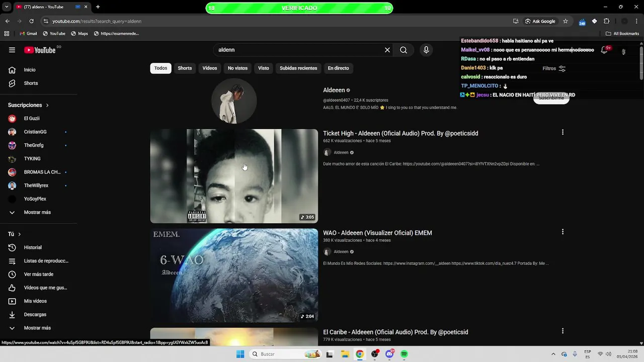Open the YouTube hamburger guide menu
This screenshot has height=362, width=644.
click(x=12, y=50)
